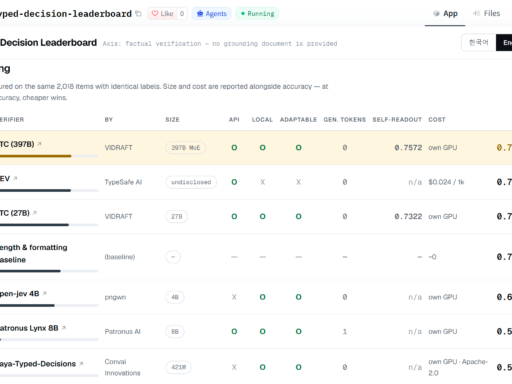Click the LOCAL X mark in EV row
512x384 pixels.
point(263,182)
